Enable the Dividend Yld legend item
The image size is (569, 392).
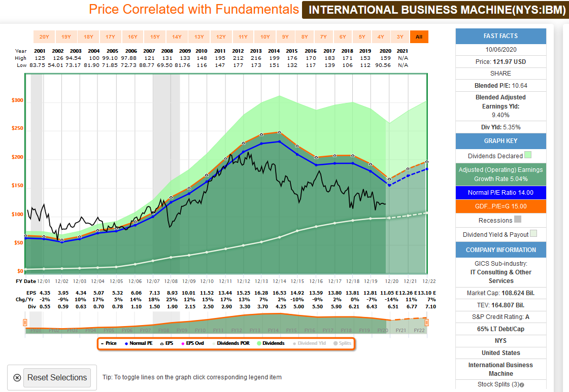(309, 343)
